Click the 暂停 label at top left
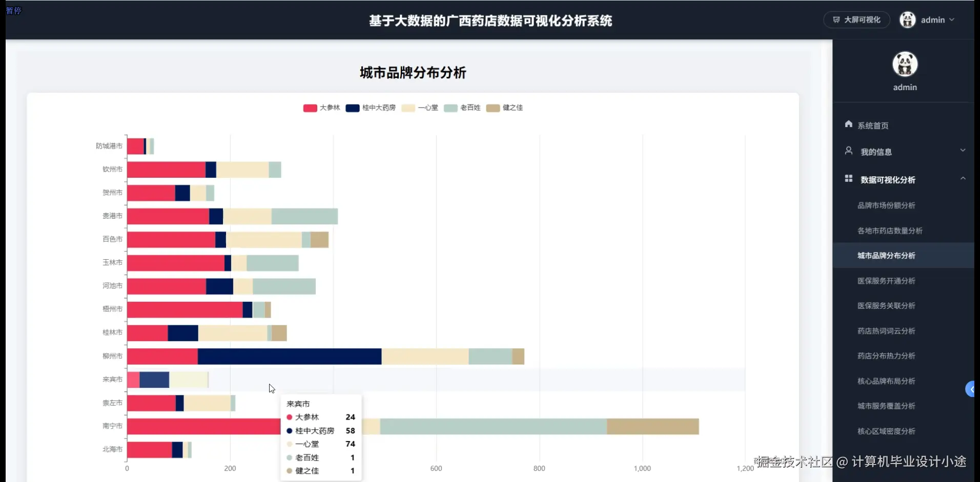The width and height of the screenshot is (980, 482). (14, 10)
